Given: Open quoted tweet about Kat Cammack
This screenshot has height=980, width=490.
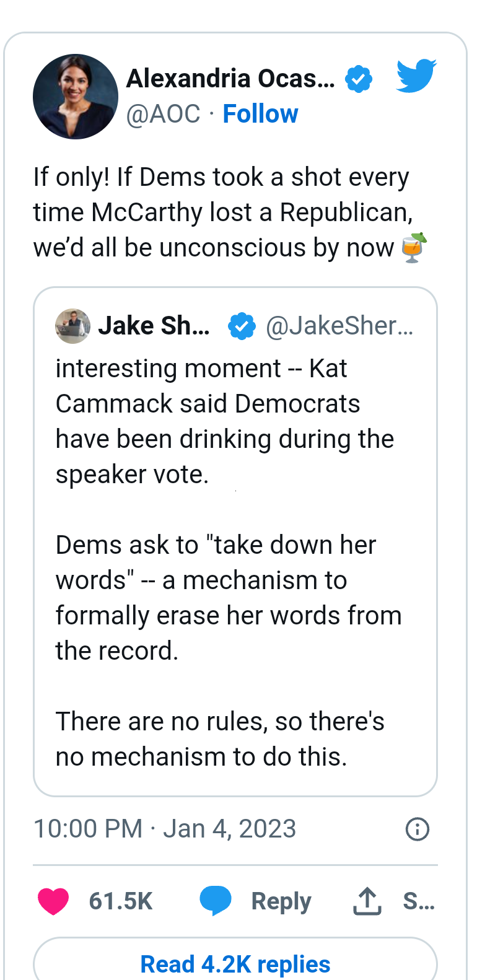Looking at the screenshot, I should pyautogui.click(x=235, y=541).
